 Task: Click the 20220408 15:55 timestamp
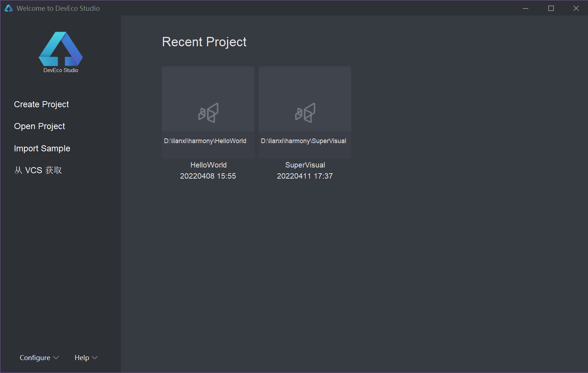208,176
